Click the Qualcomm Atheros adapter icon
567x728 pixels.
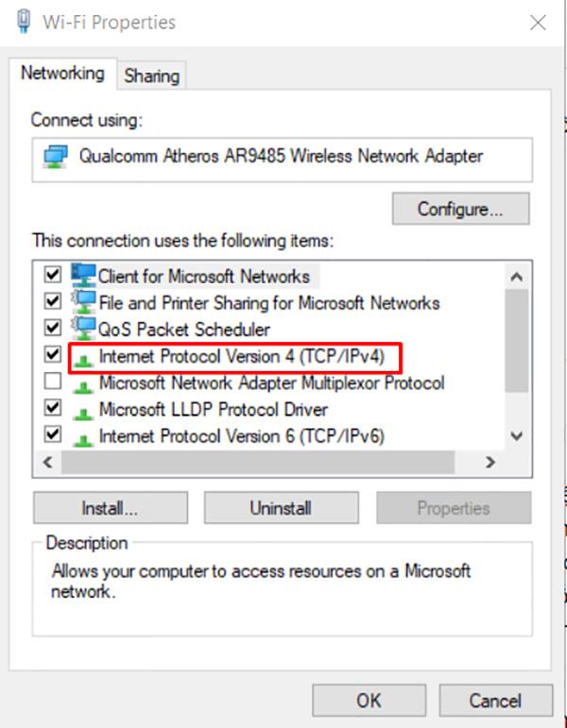pos(56,156)
